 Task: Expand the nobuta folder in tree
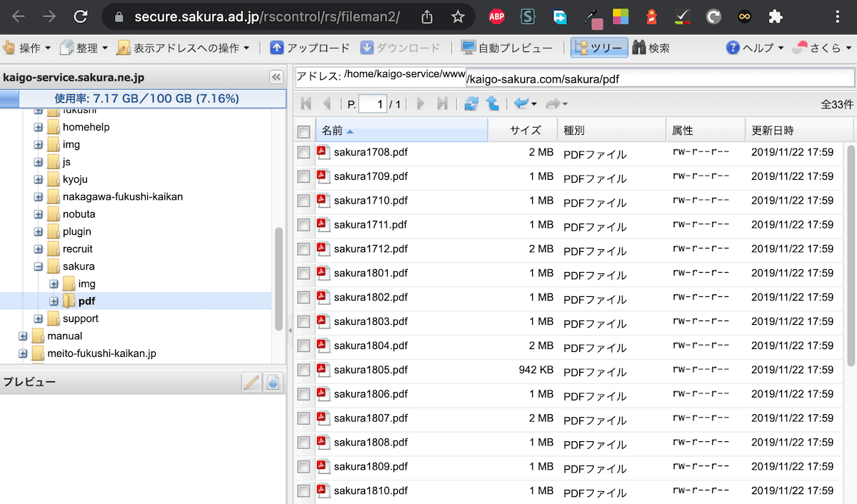39,214
